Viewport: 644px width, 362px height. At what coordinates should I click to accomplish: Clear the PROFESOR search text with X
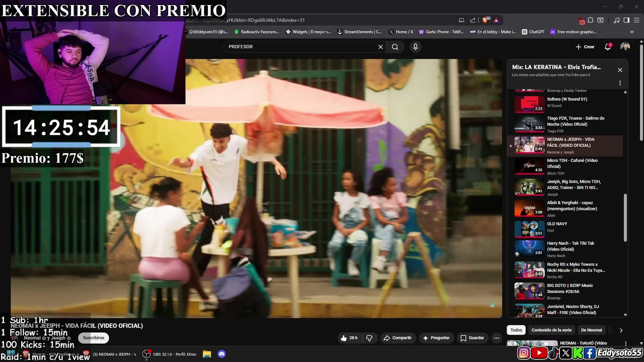click(x=380, y=47)
